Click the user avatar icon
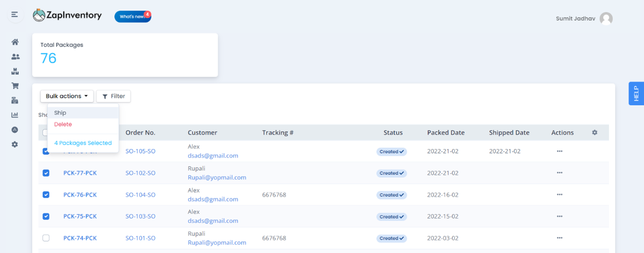Image resolution: width=644 pixels, height=253 pixels. (x=606, y=19)
